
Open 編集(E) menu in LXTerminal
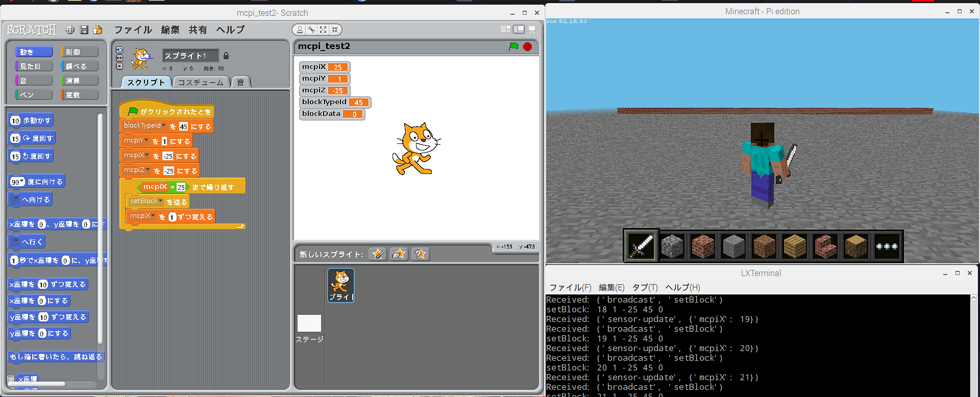point(611,287)
